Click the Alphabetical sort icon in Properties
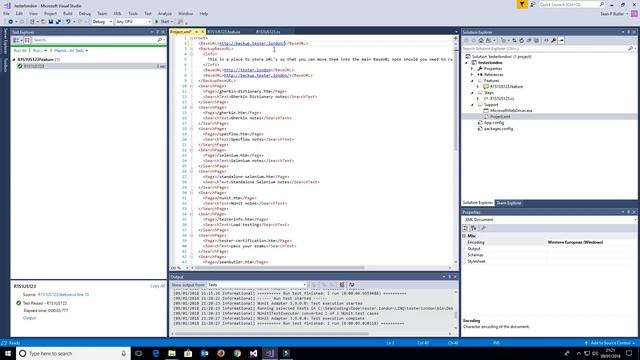 tap(473, 228)
